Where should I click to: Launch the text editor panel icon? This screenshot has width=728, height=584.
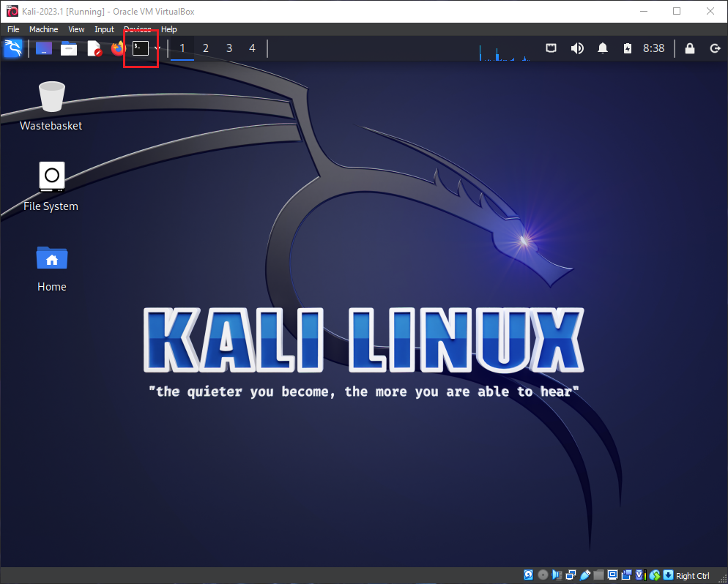(94, 48)
